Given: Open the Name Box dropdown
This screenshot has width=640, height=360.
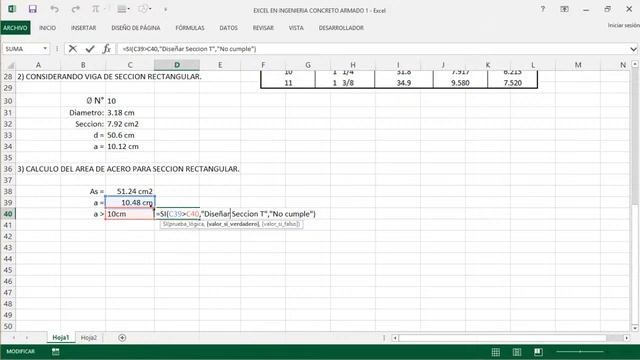Looking at the screenshot, I should click(45, 49).
